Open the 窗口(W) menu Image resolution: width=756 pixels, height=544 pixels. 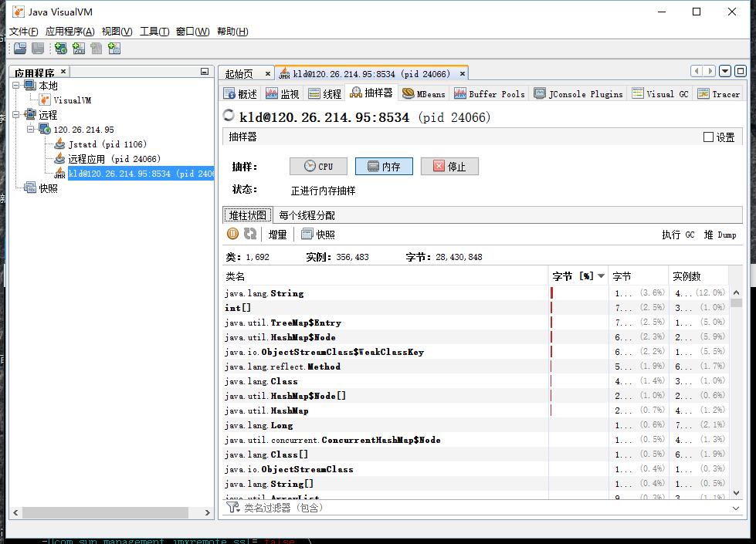click(x=192, y=32)
